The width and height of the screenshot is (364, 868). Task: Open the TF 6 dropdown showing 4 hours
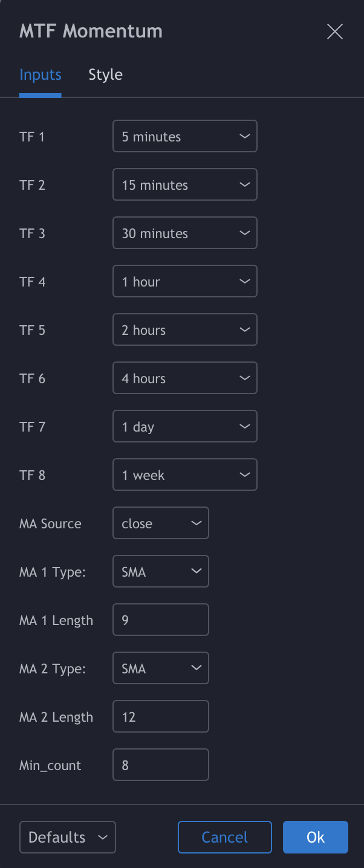[184, 378]
